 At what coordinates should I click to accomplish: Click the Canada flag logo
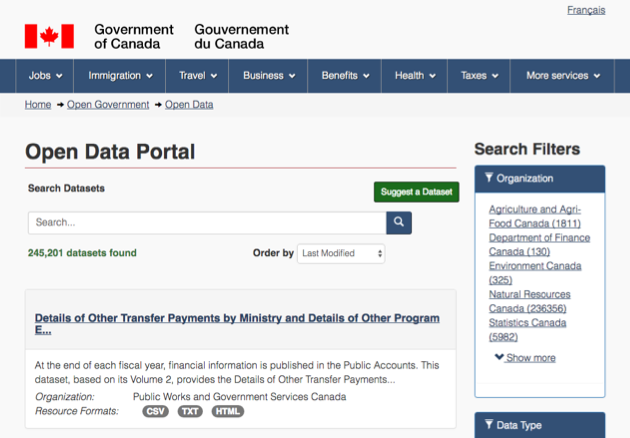[49, 36]
